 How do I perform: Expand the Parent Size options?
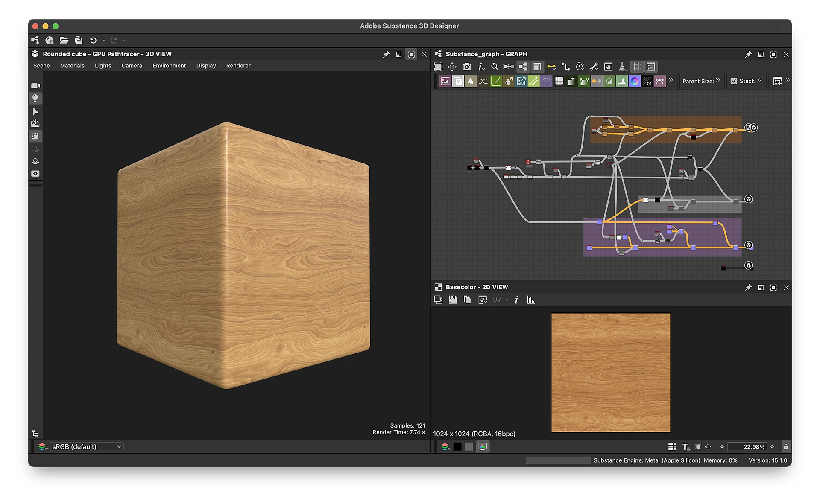coord(719,81)
